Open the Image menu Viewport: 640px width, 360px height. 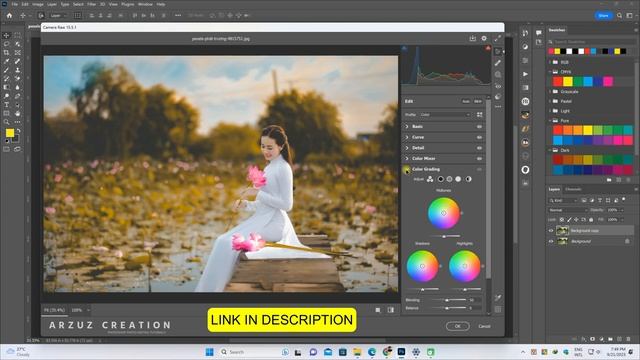(x=38, y=4)
